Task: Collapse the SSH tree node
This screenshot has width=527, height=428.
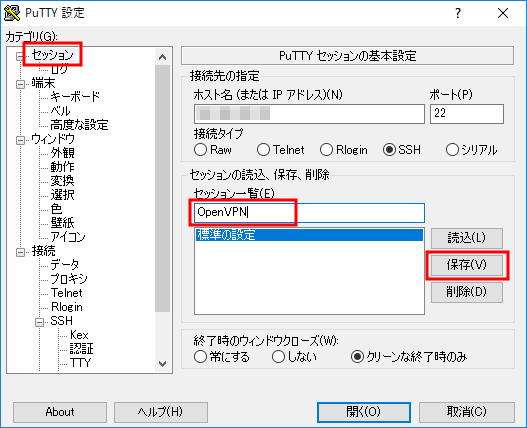Action: click(x=39, y=322)
